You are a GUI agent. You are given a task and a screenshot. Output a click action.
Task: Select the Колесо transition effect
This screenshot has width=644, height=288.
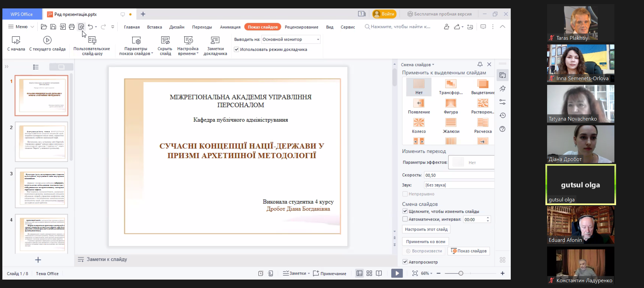tap(419, 123)
